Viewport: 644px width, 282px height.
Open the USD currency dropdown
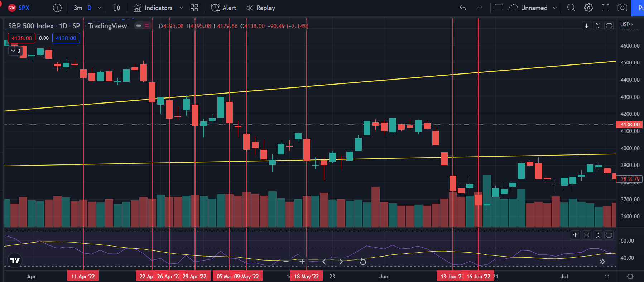coord(627,24)
